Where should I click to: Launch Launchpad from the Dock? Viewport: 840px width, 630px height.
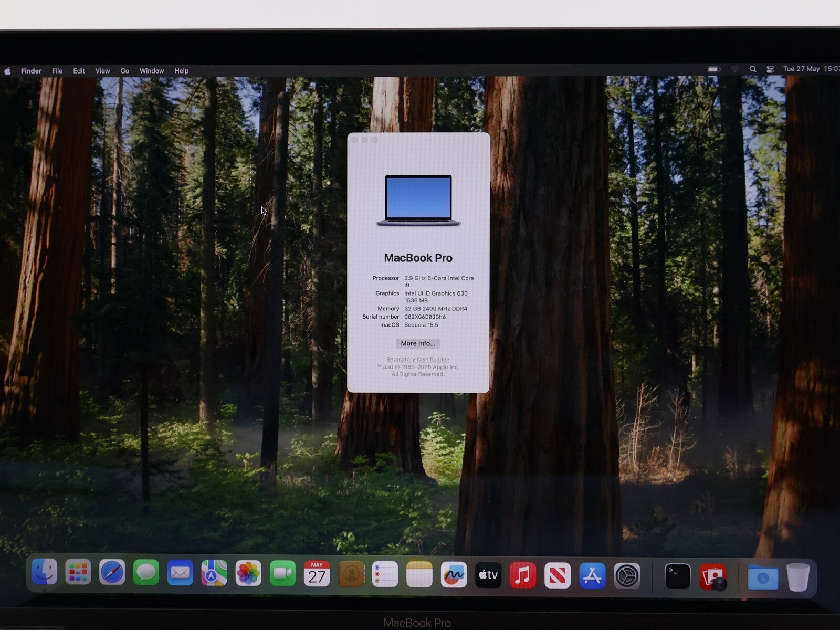click(78, 573)
